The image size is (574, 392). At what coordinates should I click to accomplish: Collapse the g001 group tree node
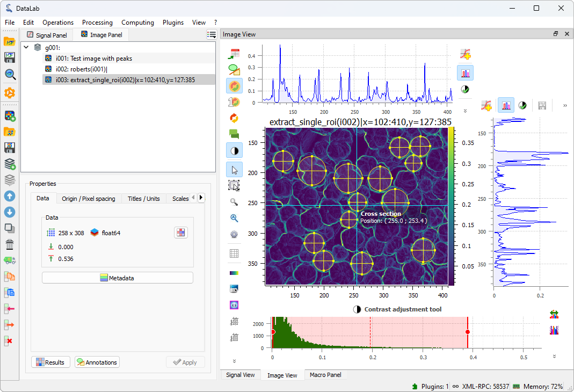click(26, 47)
